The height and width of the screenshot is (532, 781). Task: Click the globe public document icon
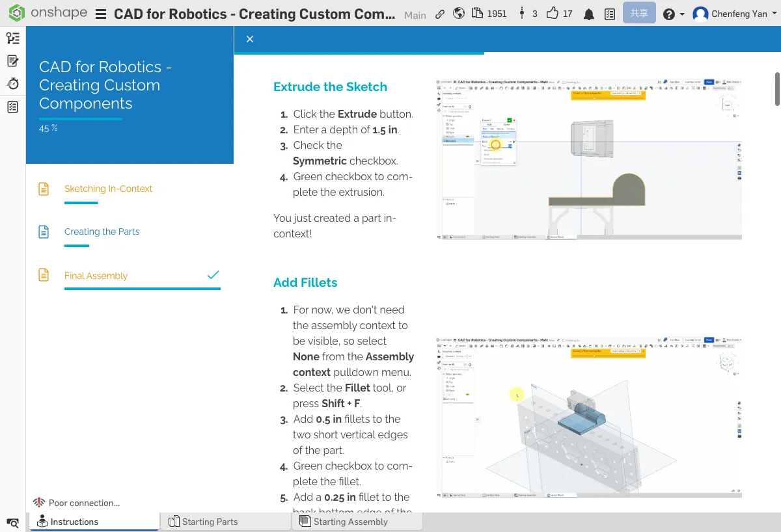point(459,14)
